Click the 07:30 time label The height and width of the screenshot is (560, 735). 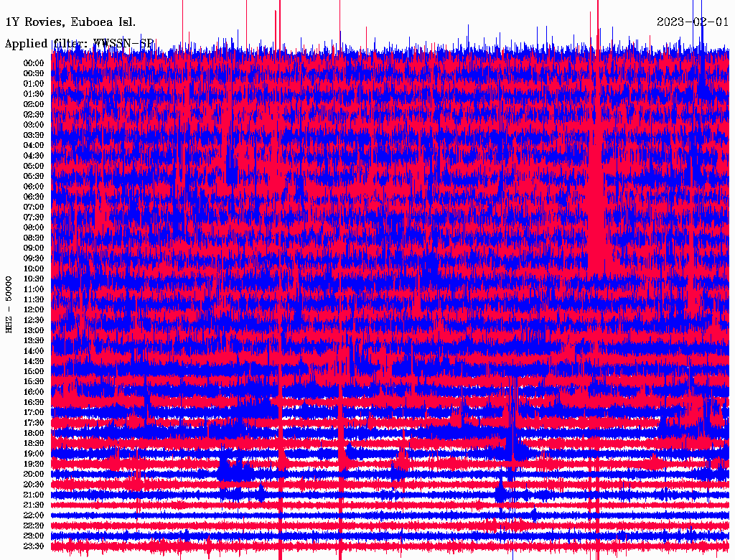34,218
